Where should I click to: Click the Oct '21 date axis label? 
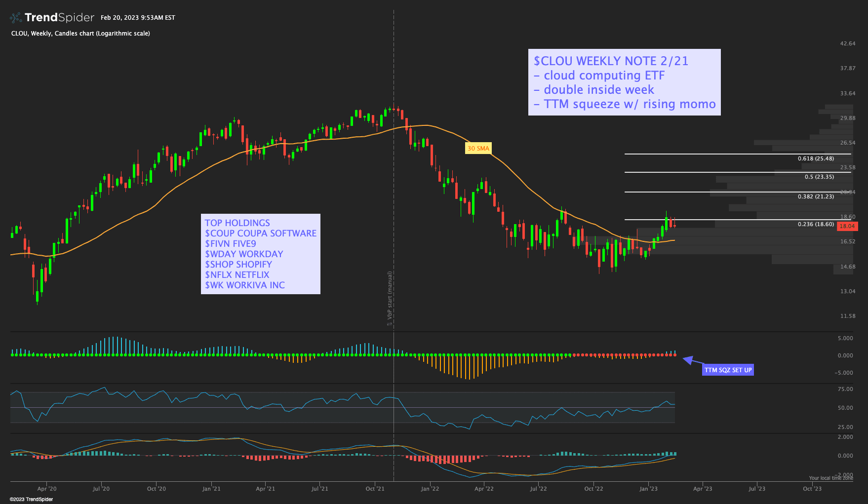(375, 489)
